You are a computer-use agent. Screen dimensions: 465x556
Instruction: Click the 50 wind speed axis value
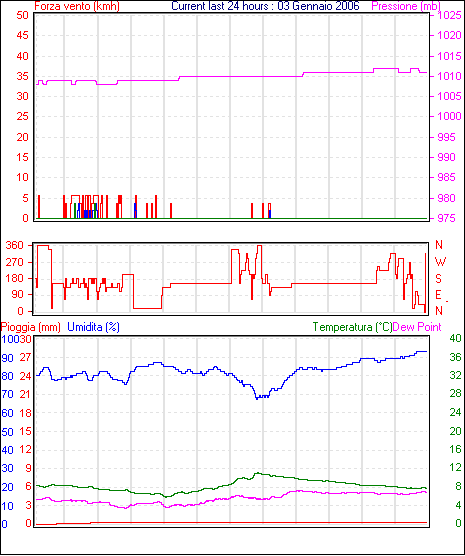22,15
